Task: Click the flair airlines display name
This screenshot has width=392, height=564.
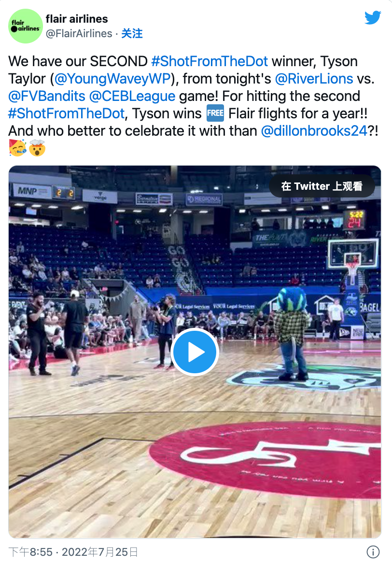Action: tap(77, 19)
